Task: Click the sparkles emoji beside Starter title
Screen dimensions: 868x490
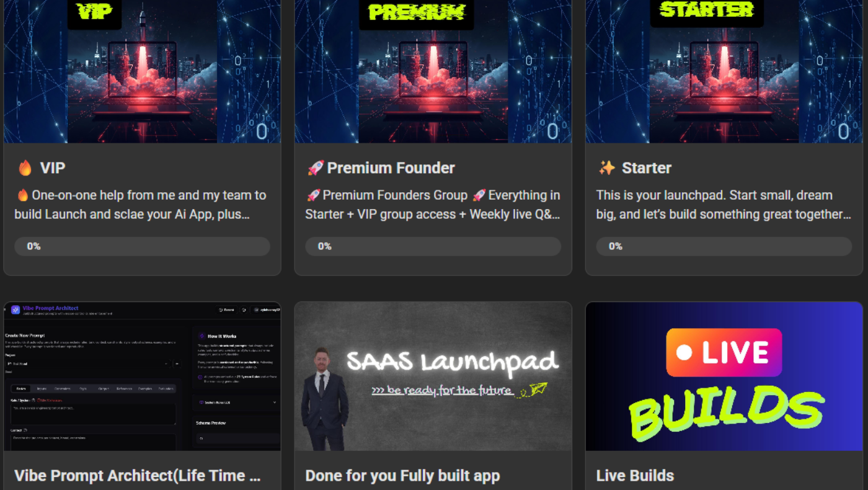Action: (606, 168)
